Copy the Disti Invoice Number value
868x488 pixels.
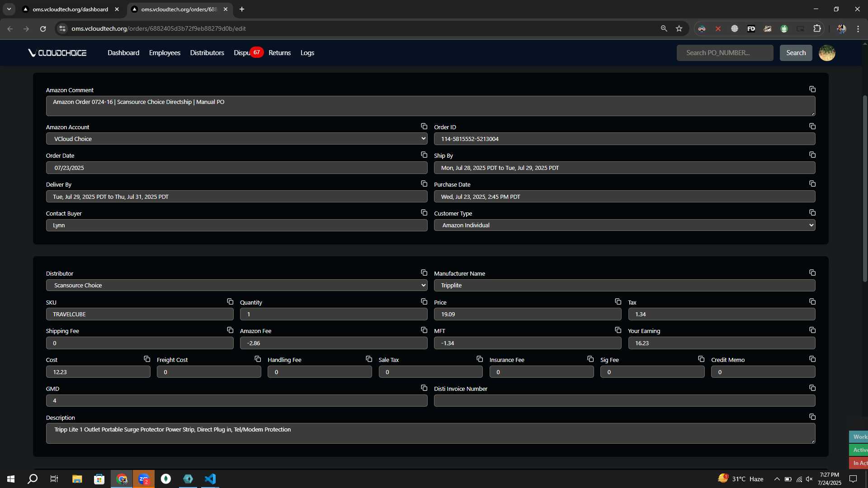pos(812,388)
